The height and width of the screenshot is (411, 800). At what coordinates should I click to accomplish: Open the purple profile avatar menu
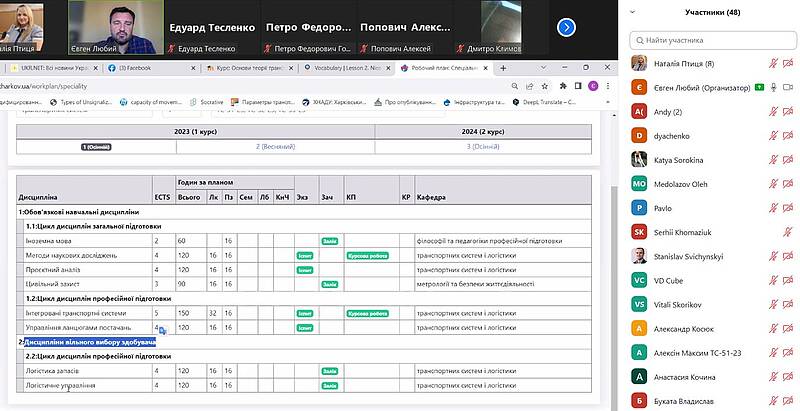click(593, 86)
